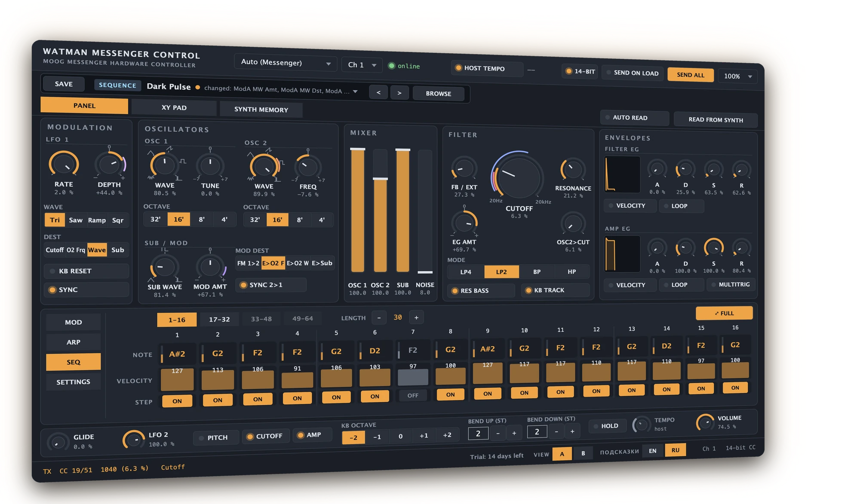Open the 100% zoom dropdown
The height and width of the screenshot is (504, 860).
(x=737, y=76)
